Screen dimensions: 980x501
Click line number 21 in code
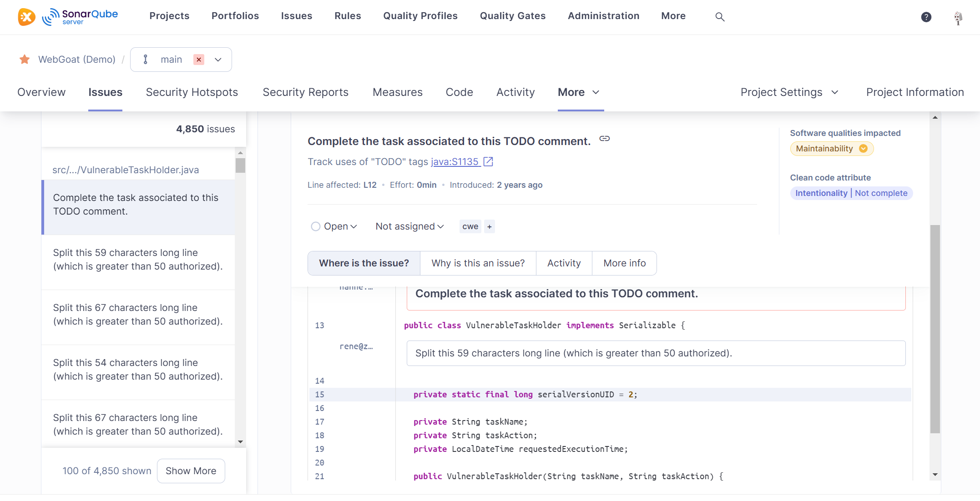[319, 476]
